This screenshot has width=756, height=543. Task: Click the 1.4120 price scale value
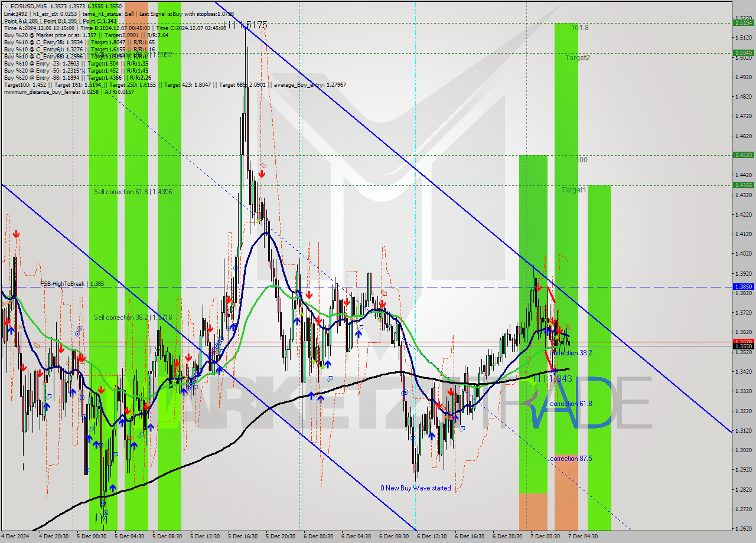pos(742,234)
